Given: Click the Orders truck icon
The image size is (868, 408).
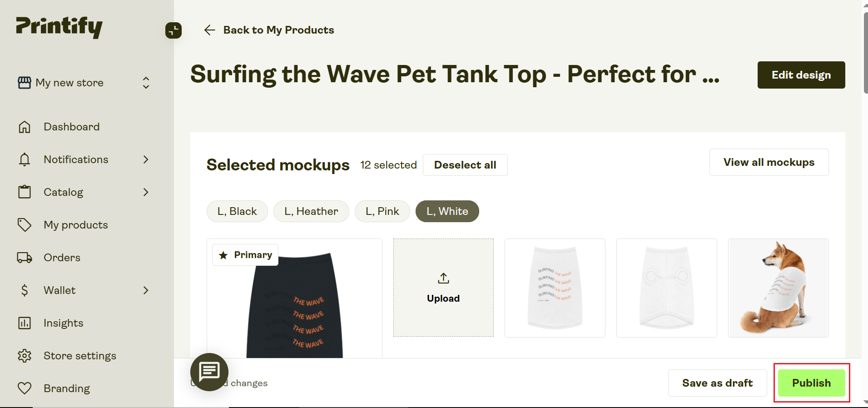Looking at the screenshot, I should coord(25,258).
